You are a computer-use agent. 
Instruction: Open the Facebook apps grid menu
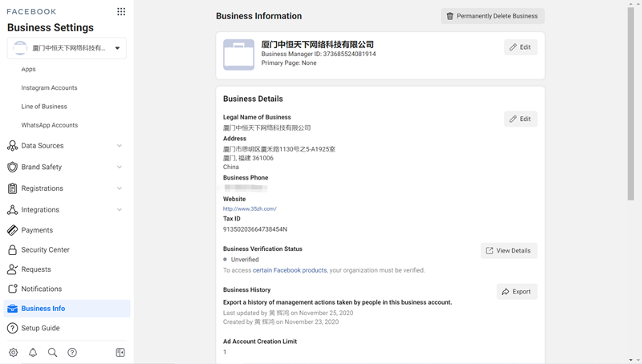pyautogui.click(x=121, y=11)
